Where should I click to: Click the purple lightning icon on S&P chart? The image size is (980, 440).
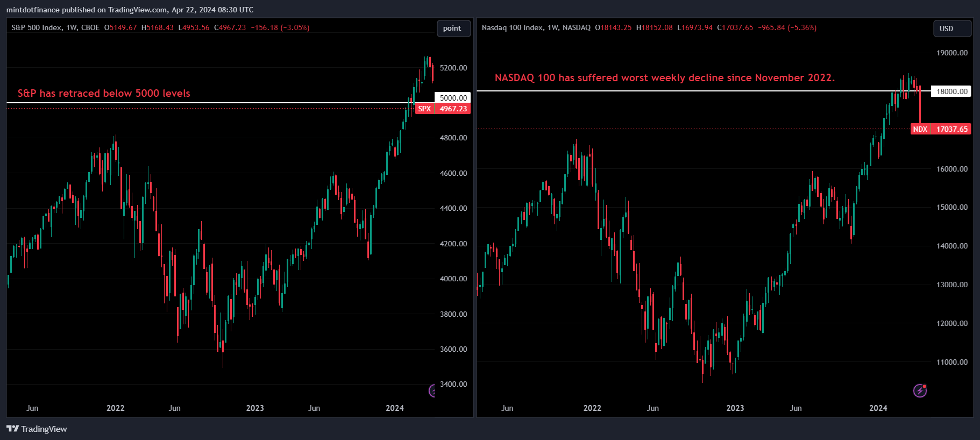point(432,391)
